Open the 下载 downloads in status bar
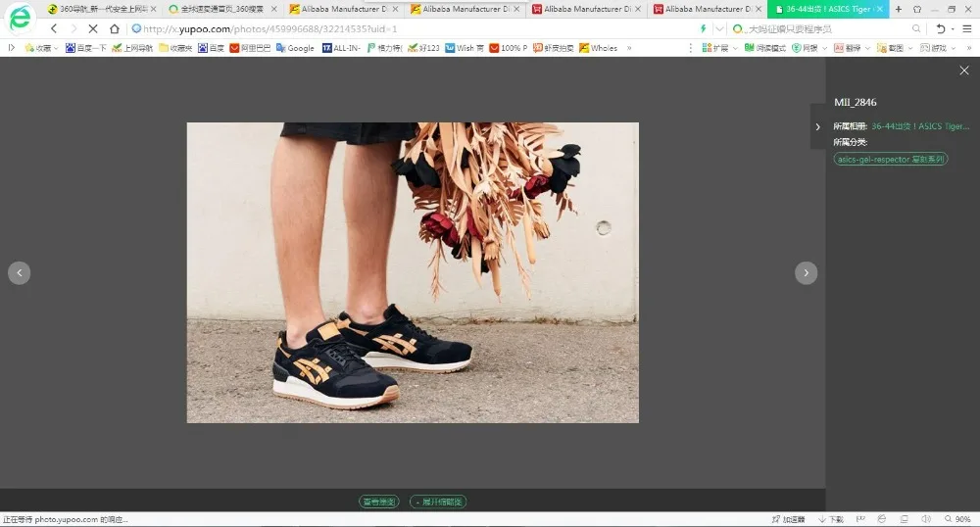Image resolution: width=980 pixels, height=527 pixels. (831, 519)
